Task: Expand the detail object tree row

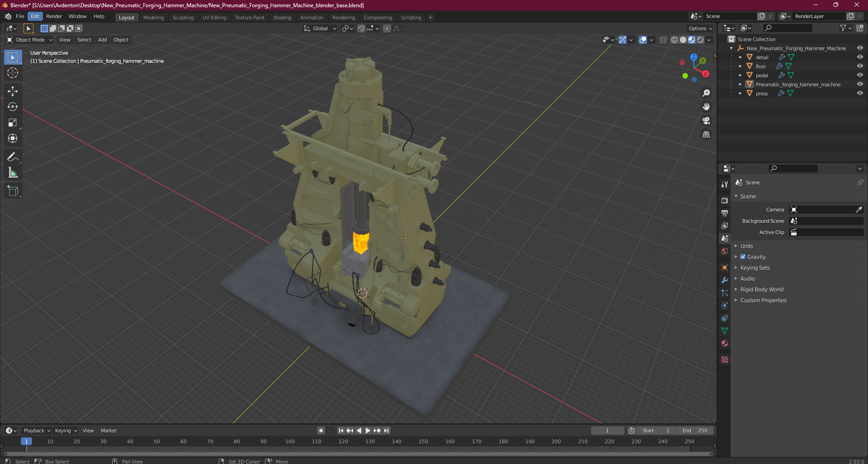Action: 740,57
